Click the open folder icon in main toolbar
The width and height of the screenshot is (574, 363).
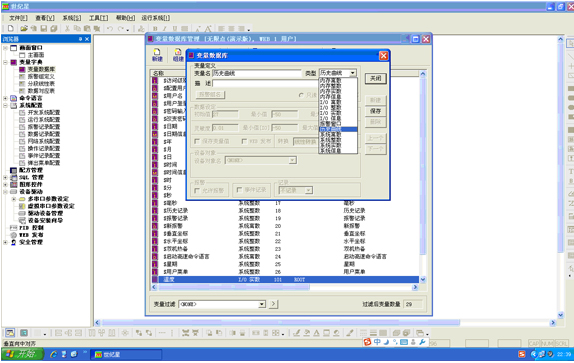(x=24, y=29)
